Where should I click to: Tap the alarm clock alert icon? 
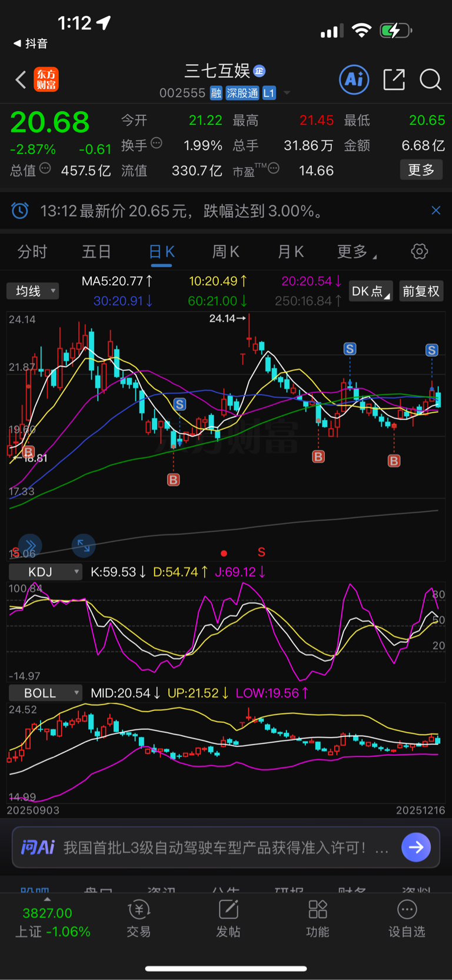[20, 210]
